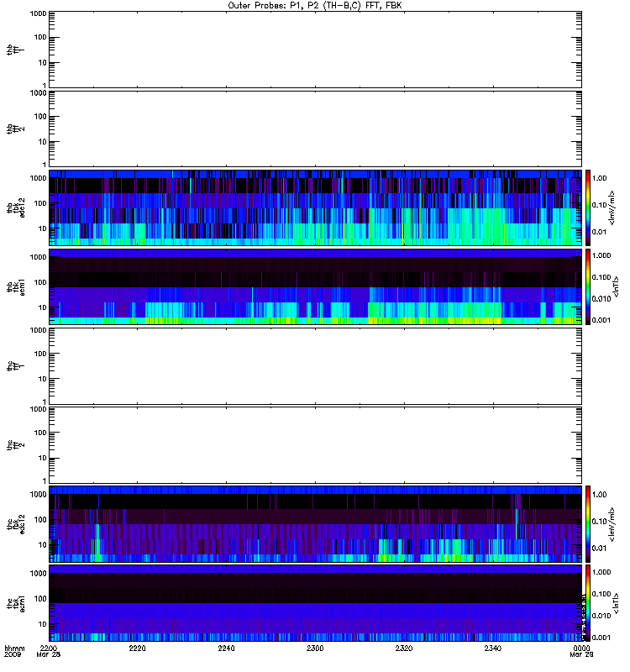
Task: Click the 2340 time axis label
Action: [x=493, y=648]
